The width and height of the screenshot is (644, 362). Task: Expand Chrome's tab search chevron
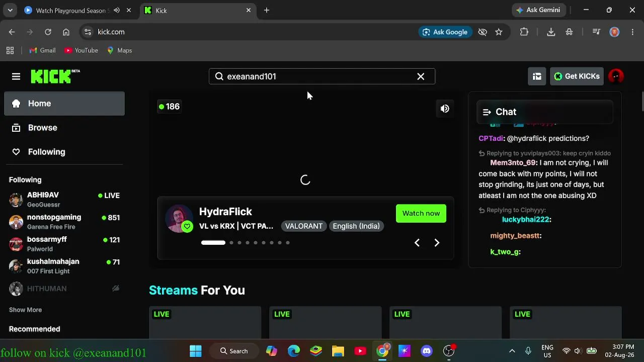click(x=10, y=10)
